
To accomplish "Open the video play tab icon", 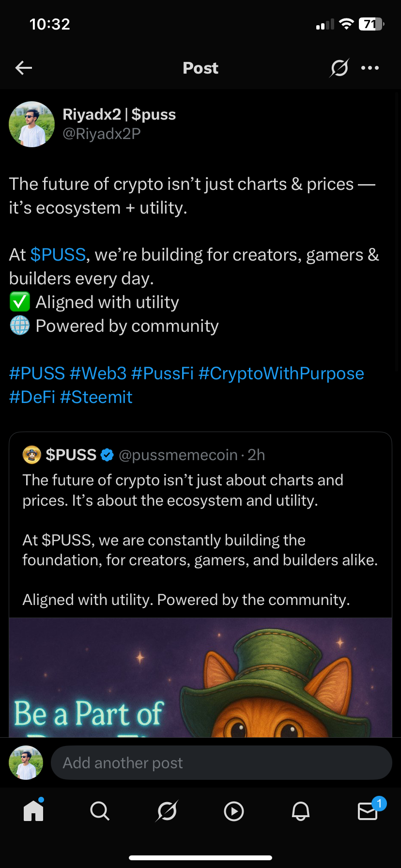I will click(x=234, y=811).
